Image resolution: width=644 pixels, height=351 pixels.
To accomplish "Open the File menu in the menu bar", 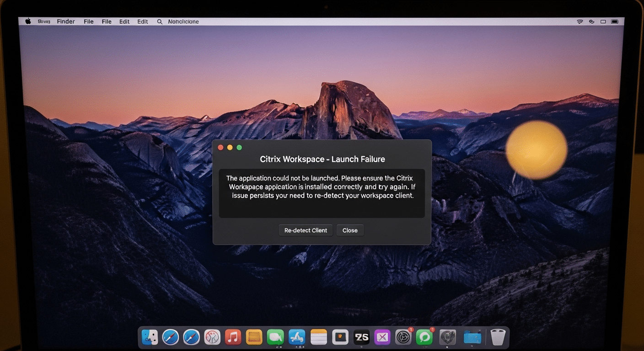I will coord(88,21).
